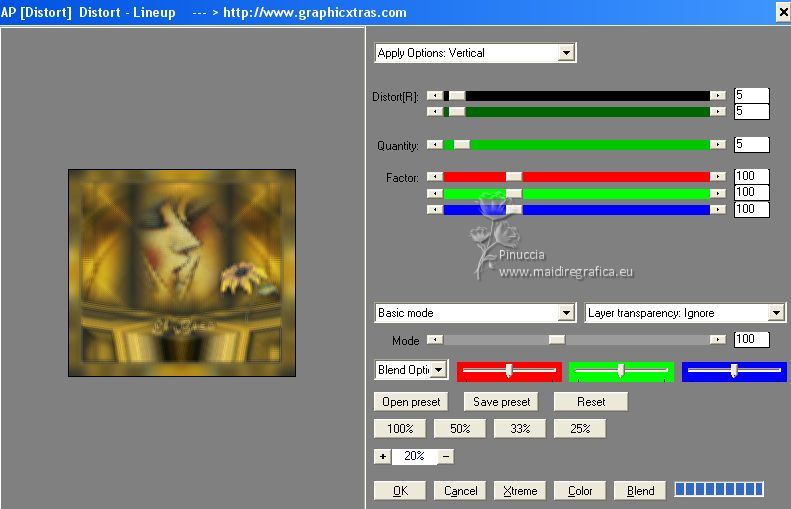Open the Layer transparency: Ignore dropdown
This screenshot has height=509, width=791.
click(685, 313)
